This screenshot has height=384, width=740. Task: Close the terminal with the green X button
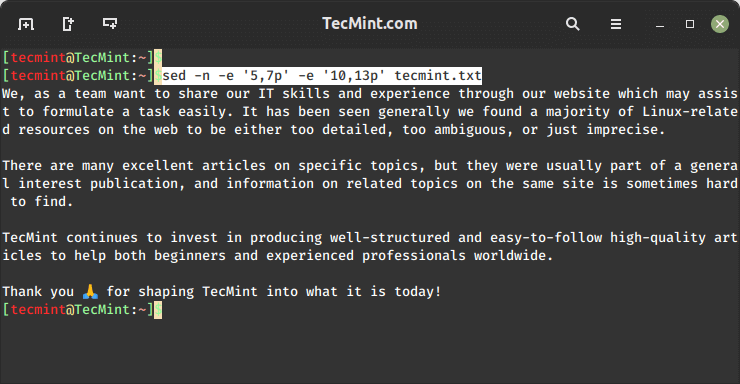(x=720, y=24)
